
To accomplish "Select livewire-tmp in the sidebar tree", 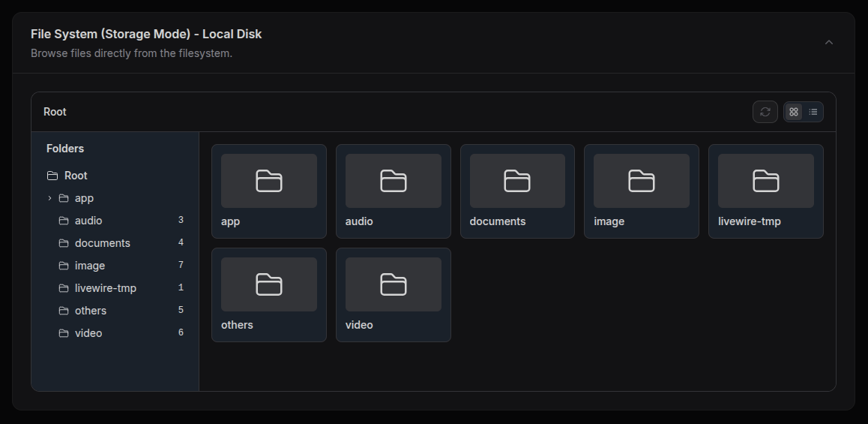I will (x=105, y=288).
